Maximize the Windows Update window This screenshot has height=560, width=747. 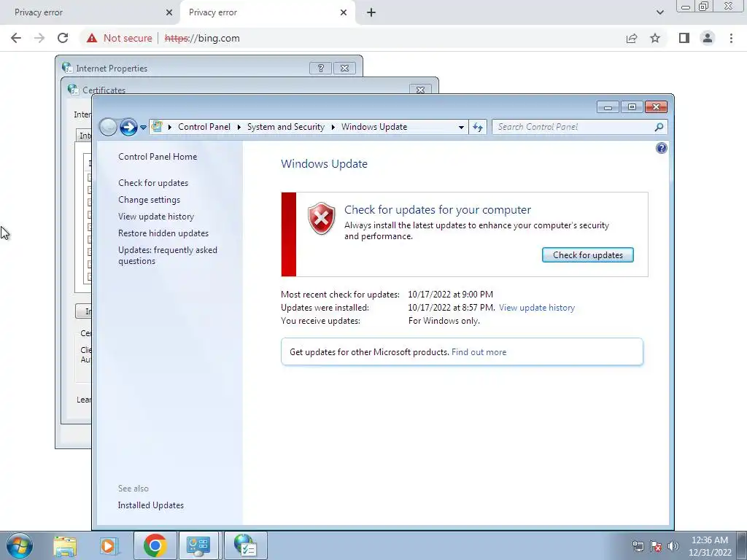point(632,107)
